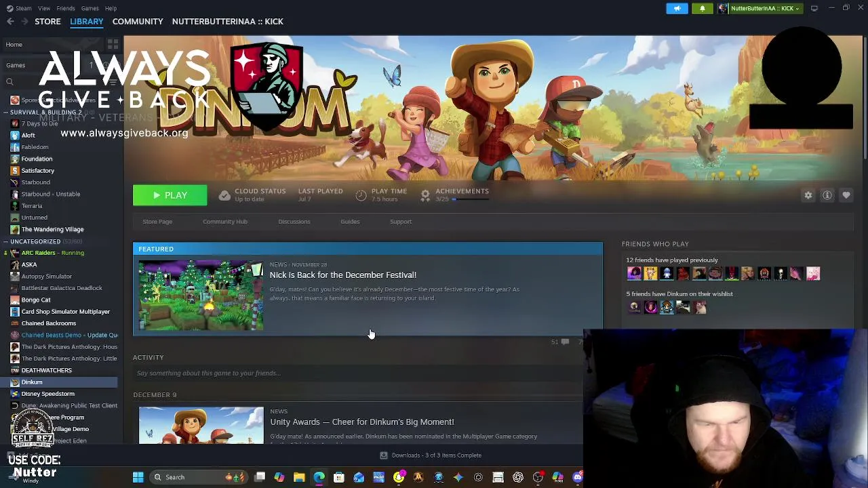Open the Friends menu
Screen dimensions: 868x488
tap(66, 8)
